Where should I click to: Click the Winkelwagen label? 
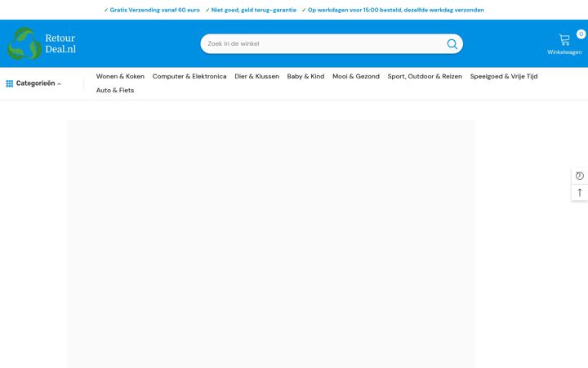click(564, 52)
